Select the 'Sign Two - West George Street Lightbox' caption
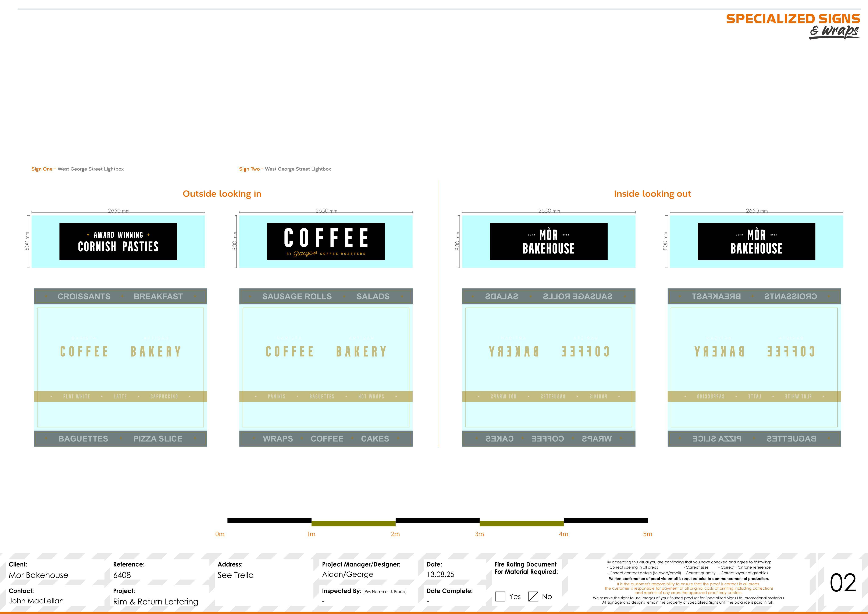This screenshot has height=614, width=868. tap(285, 169)
